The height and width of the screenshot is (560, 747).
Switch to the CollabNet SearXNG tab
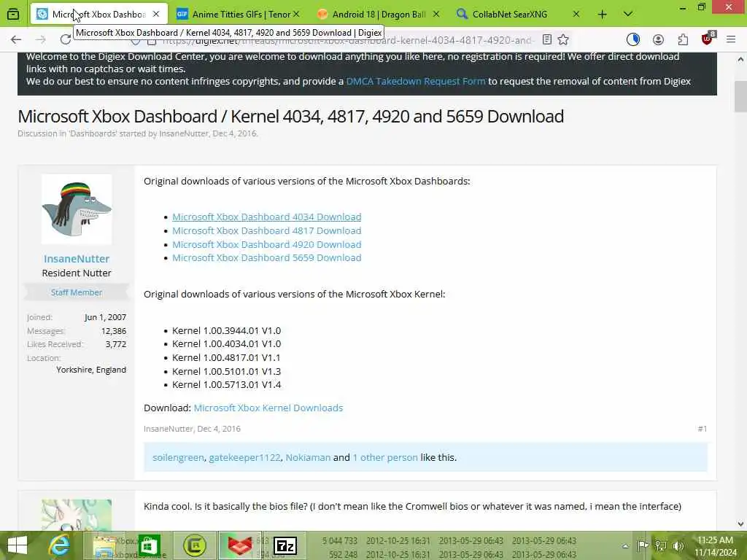click(x=519, y=15)
